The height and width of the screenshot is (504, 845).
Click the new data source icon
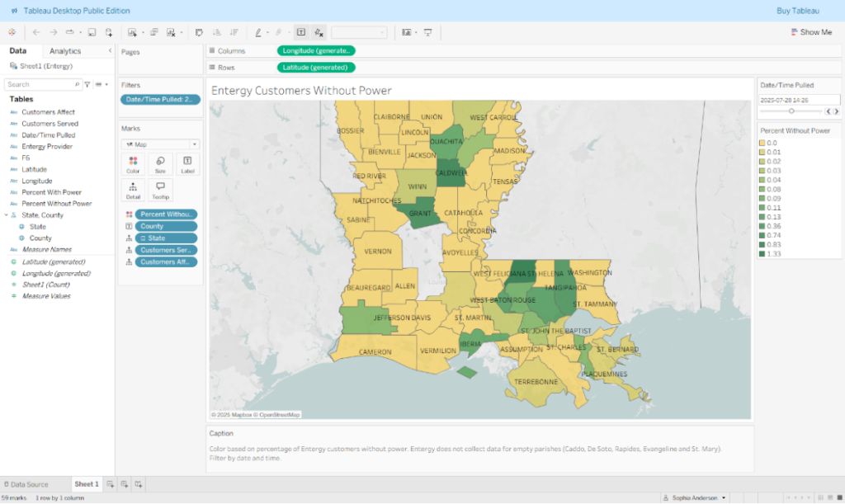point(109,32)
